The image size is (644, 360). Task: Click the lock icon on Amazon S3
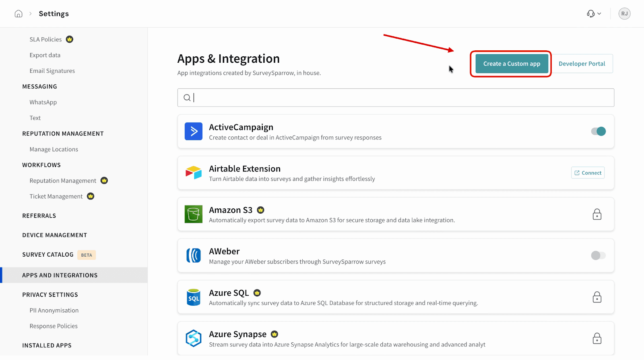597,214
